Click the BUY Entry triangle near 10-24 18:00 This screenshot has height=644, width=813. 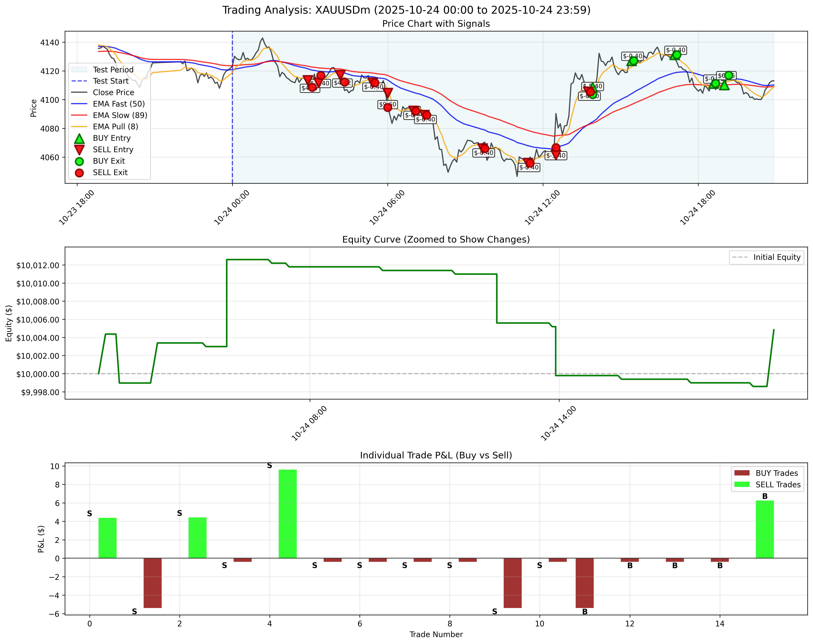tap(724, 86)
